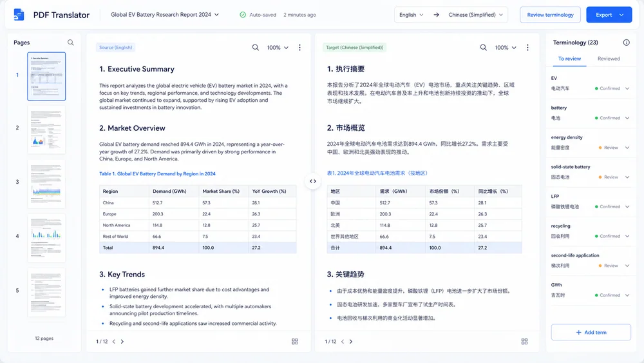The image size is (644, 363).
Task: Click the Total row in the source table
Action: [198, 248]
